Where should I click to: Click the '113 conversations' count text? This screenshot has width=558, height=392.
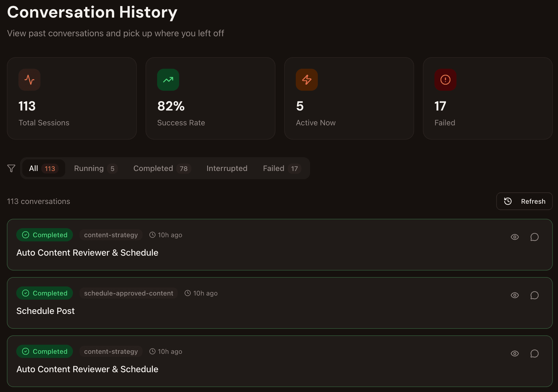(x=39, y=201)
